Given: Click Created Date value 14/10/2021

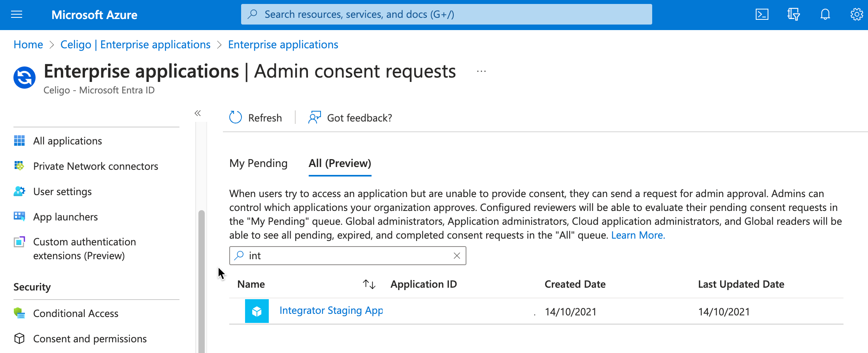Looking at the screenshot, I should click(x=570, y=312).
